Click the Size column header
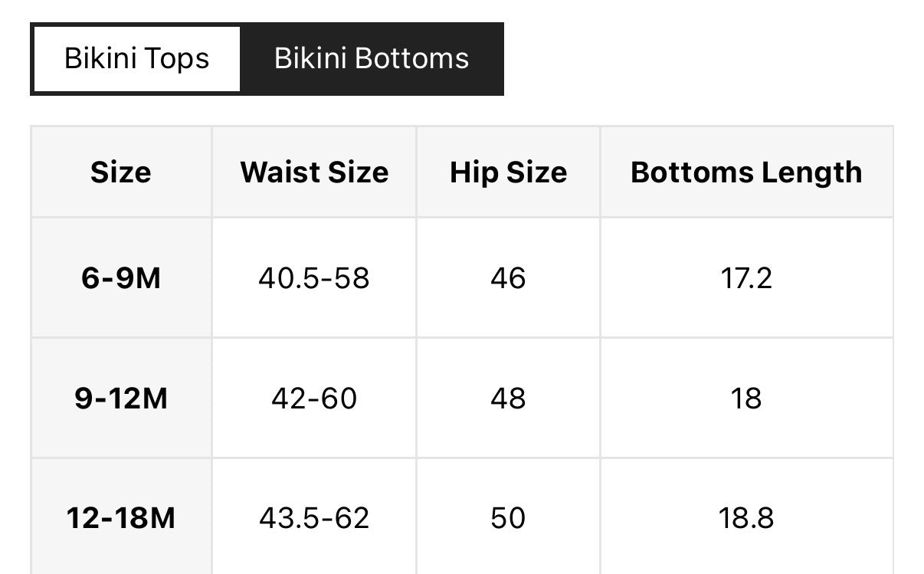 [x=121, y=172]
